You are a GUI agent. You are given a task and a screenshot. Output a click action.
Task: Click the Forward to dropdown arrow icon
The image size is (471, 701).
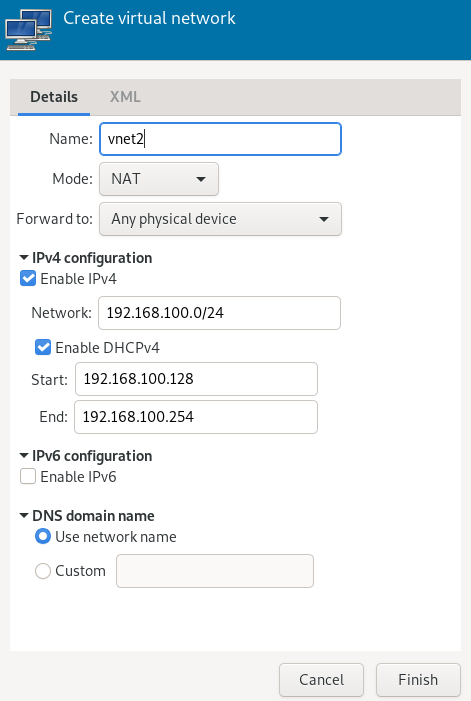pos(324,220)
